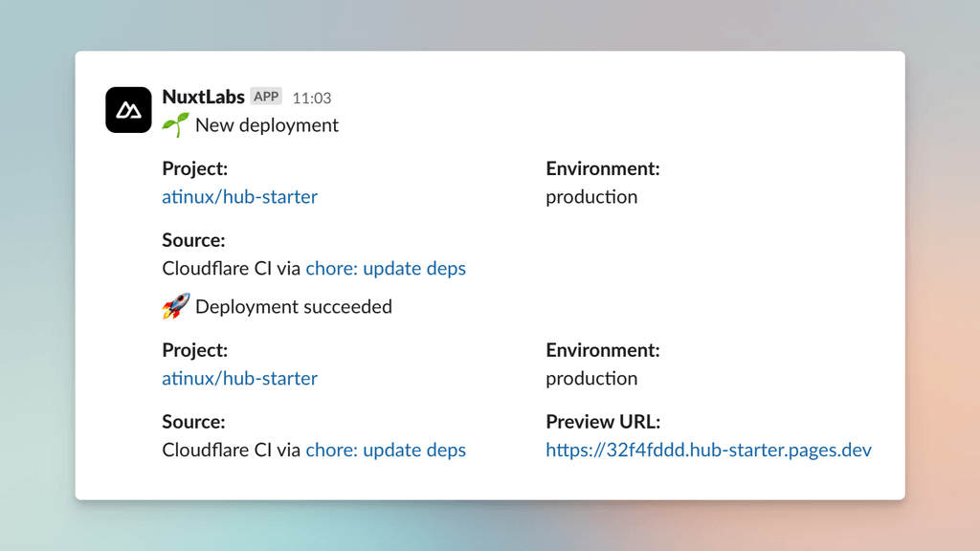The height and width of the screenshot is (551, 980).
Task: Click the NuxtLabs sender name
Action: pos(203,96)
